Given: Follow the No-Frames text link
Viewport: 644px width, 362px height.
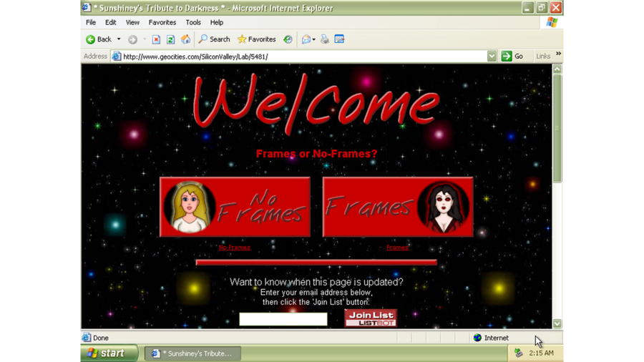Looking at the screenshot, I should click(x=235, y=247).
